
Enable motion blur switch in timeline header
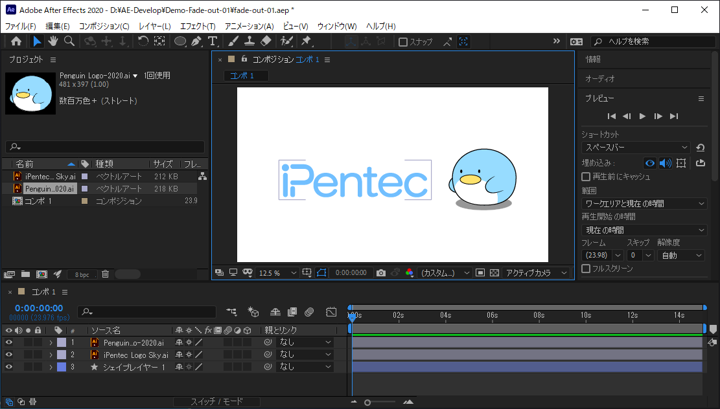point(309,312)
